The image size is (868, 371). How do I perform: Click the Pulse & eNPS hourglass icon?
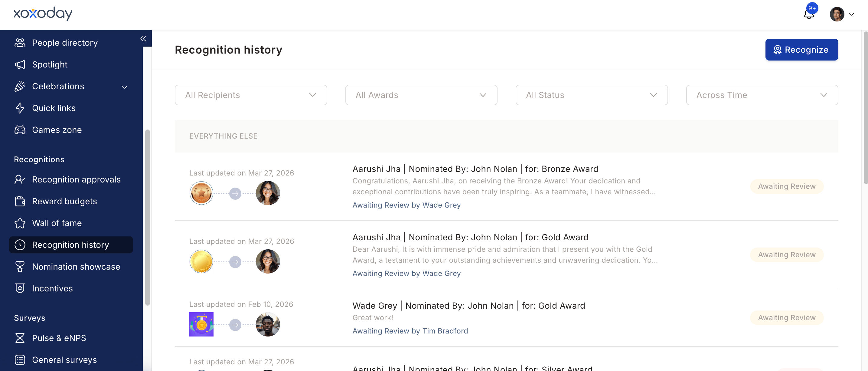[x=20, y=338]
